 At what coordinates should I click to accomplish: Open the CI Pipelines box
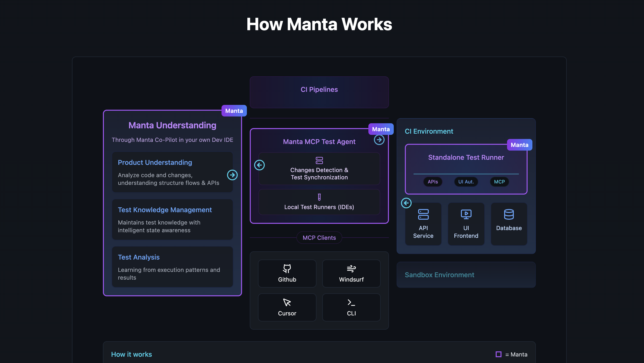[x=319, y=92]
